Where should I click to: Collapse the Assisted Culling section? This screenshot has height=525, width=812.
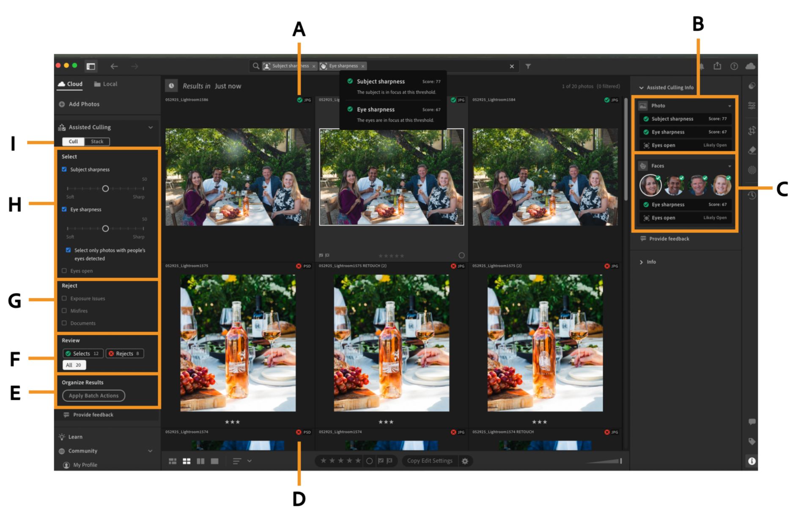point(151,127)
